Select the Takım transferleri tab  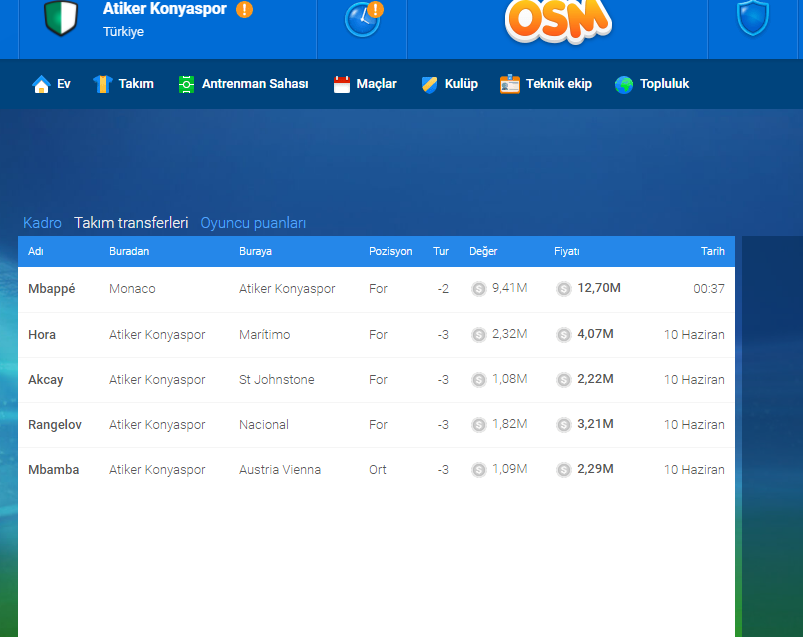click(x=131, y=223)
